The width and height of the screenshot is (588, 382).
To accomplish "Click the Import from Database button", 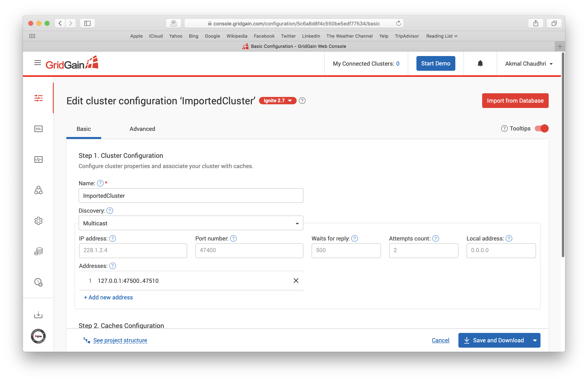I will [515, 101].
